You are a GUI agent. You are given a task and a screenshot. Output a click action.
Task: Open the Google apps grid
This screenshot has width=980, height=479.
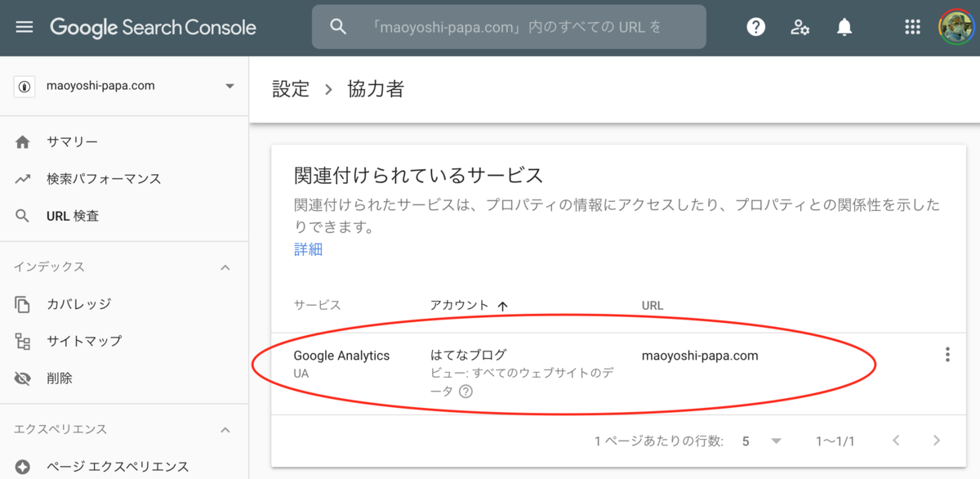coord(913,27)
